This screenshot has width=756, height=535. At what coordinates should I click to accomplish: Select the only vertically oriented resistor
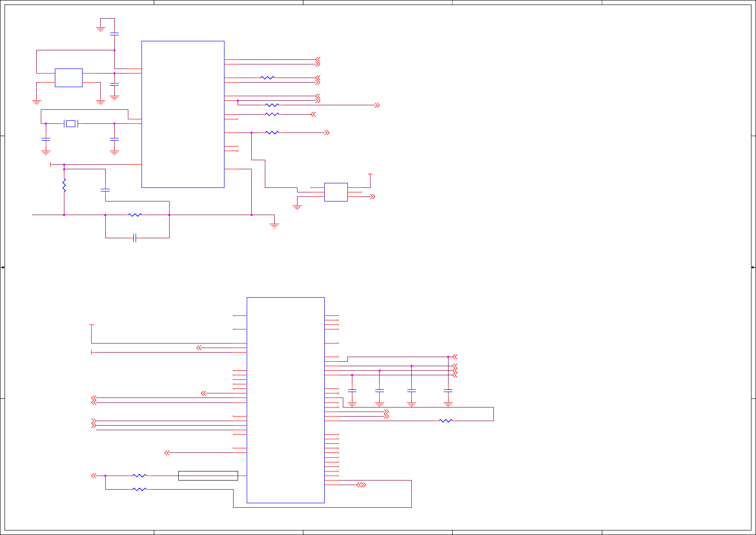tap(64, 185)
